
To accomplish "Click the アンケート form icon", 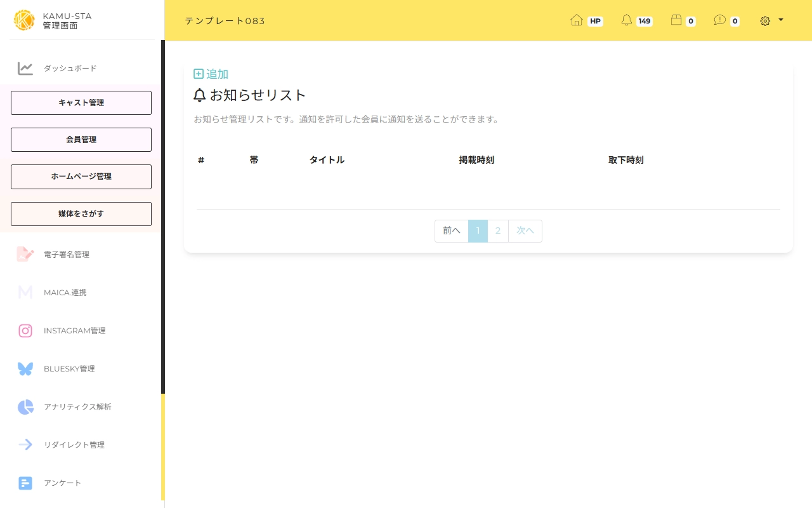I will tap(25, 483).
